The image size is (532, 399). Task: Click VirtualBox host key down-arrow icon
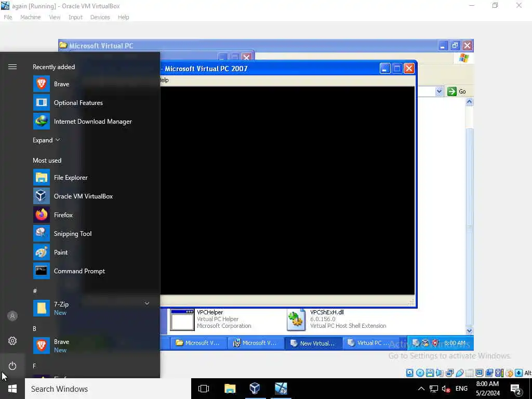[x=519, y=373]
